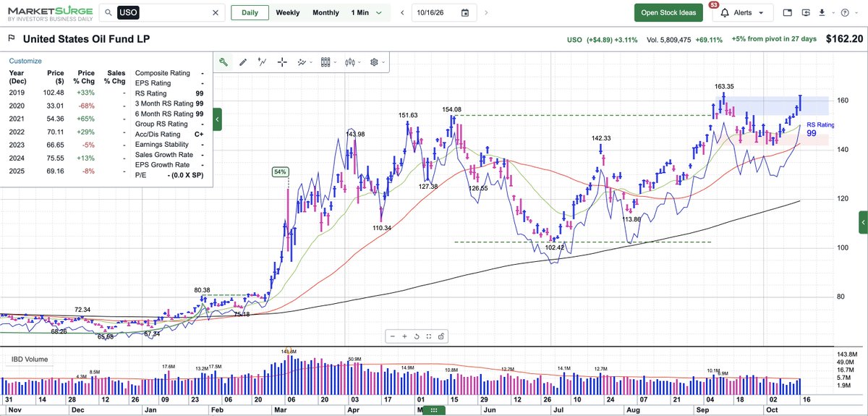Click the Customize link in data panel
Image resolution: width=868 pixels, height=416 pixels.
[x=25, y=61]
